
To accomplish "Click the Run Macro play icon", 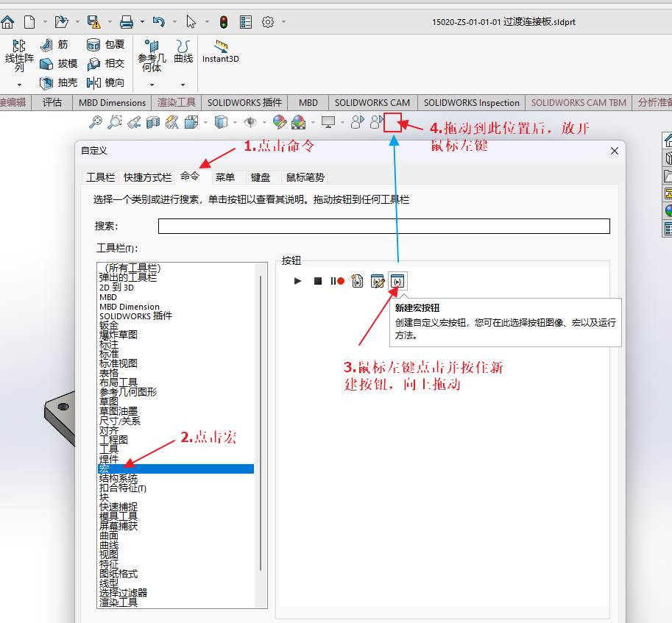I will click(x=298, y=281).
